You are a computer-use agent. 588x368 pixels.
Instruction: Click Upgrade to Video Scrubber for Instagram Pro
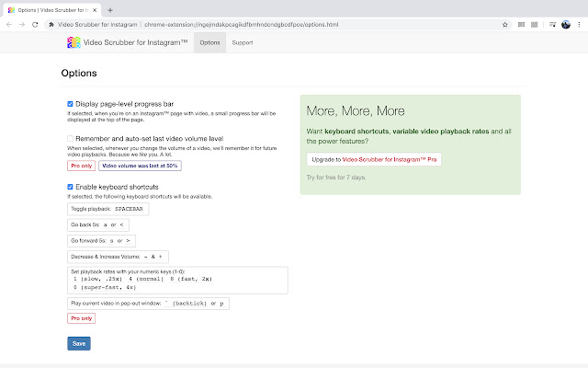tap(374, 159)
